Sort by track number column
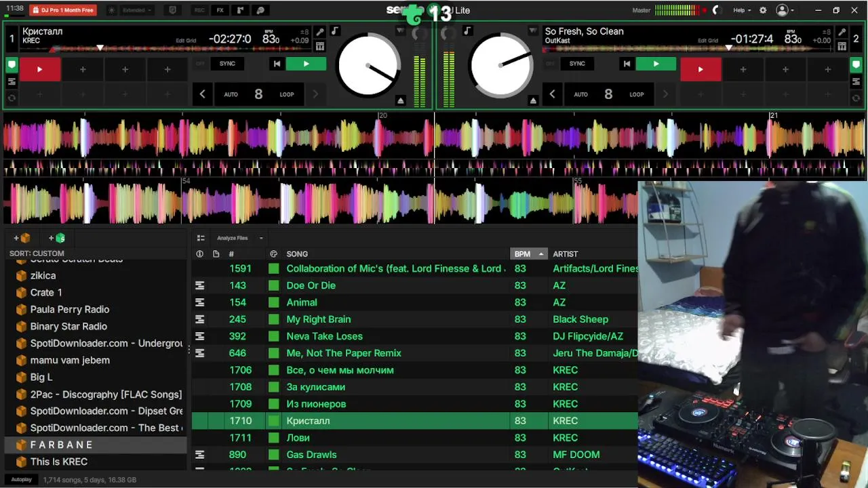Screen dimensions: 868x488 tap(231, 254)
